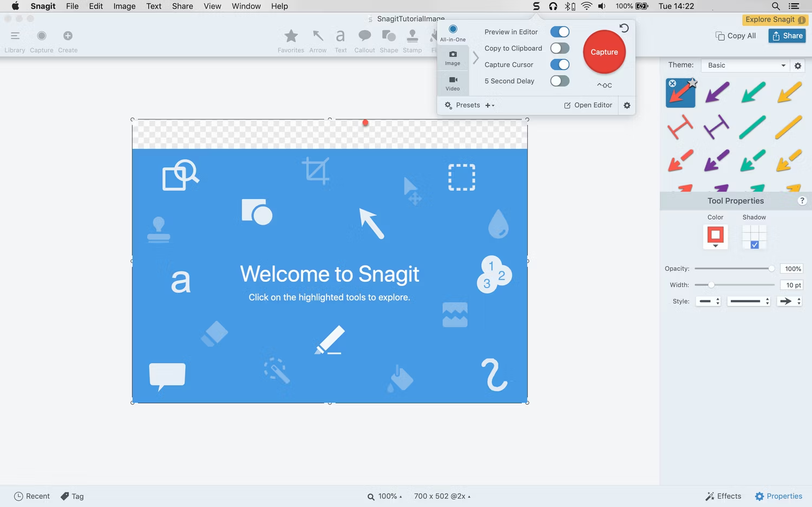Viewport: 812px width, 507px height.
Task: Select the purple dashed arrow style
Action: [717, 161]
